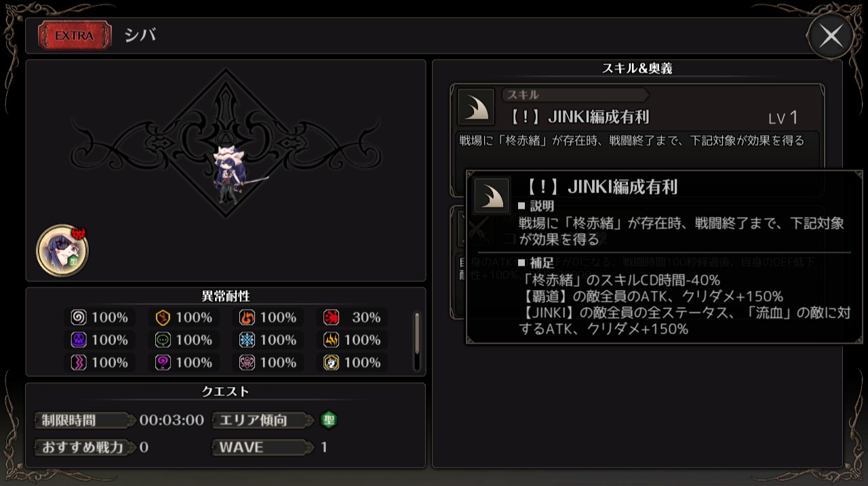This screenshot has height=486, width=868.
Task: Tap the orange flame resistance icon
Action: [x=248, y=317]
